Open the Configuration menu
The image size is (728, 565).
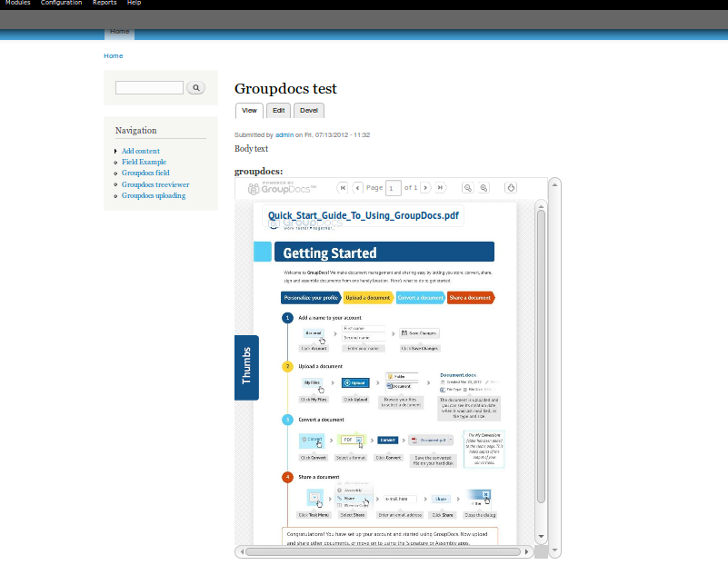tap(61, 3)
